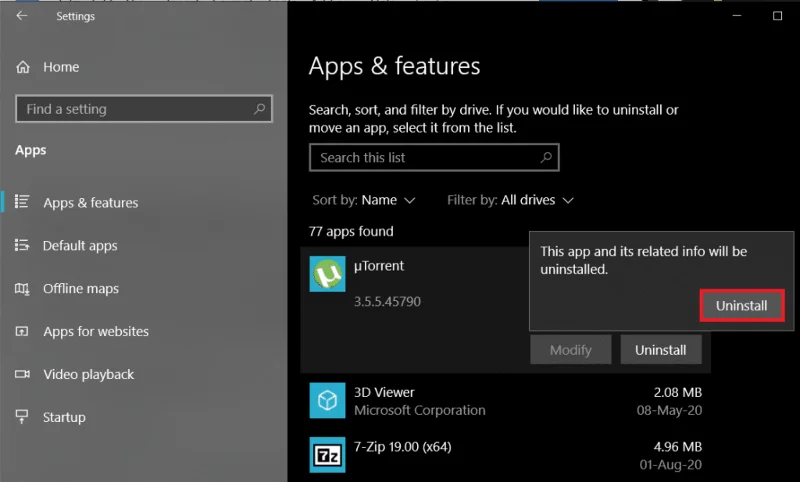Click version number 3.5.5.45790
This screenshot has height=482, width=800.
(x=387, y=301)
